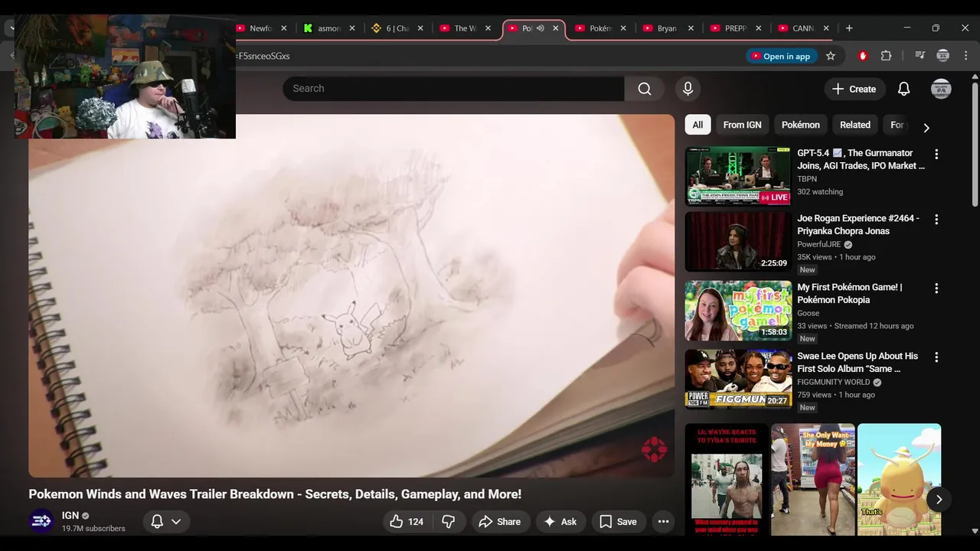The width and height of the screenshot is (980, 551).
Task: Open She Only Wants My Money short
Action: (x=813, y=480)
